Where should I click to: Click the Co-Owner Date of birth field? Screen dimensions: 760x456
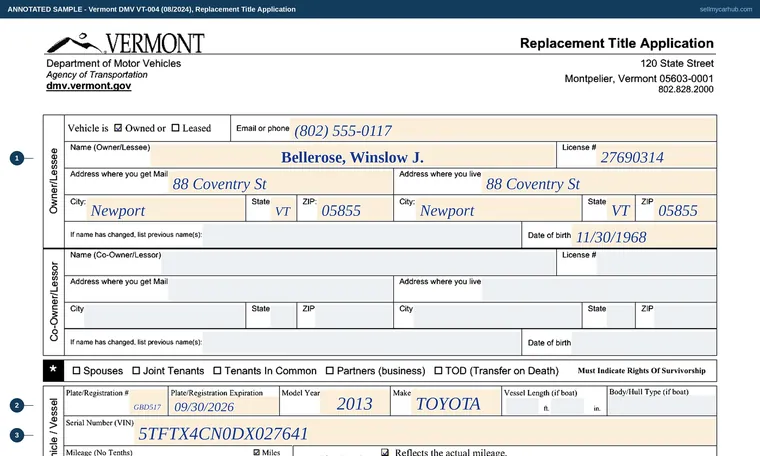[644, 343]
